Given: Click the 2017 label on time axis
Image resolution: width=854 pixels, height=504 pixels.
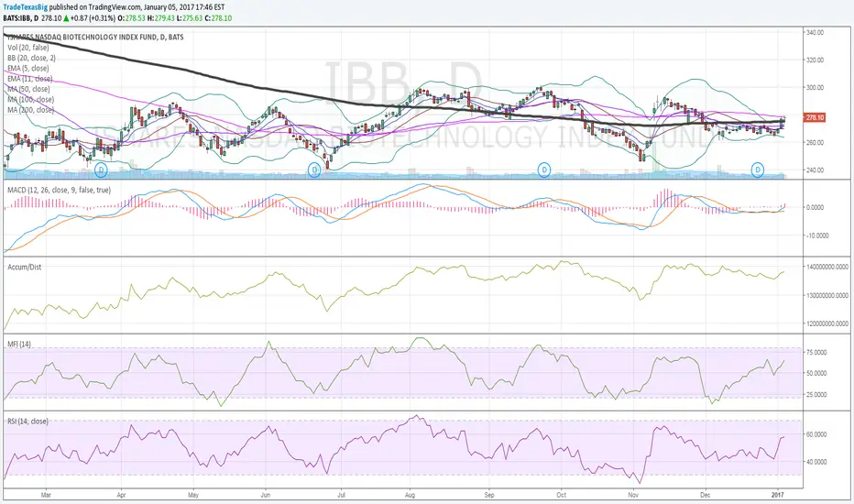Looking at the screenshot, I should [778, 495].
